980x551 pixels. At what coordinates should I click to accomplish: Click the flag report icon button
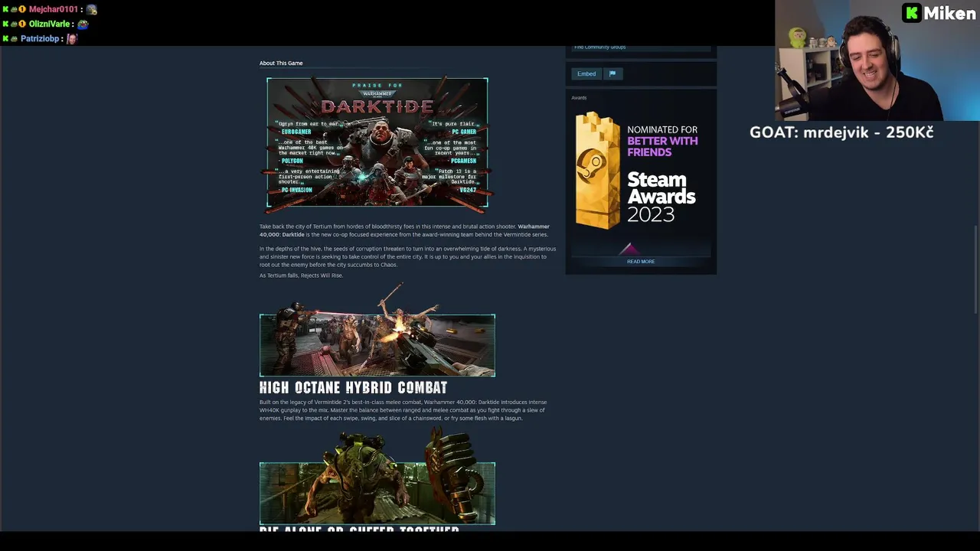tap(612, 73)
